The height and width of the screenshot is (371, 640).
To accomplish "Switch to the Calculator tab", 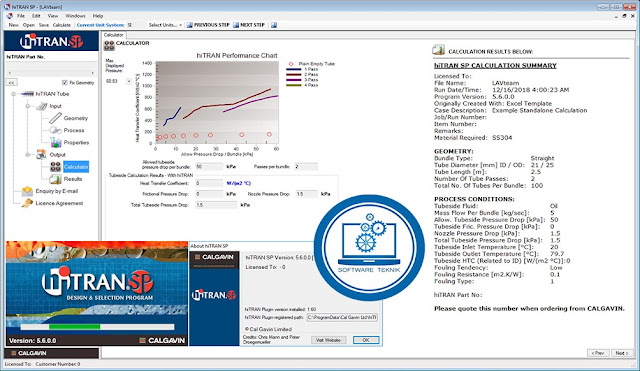I will click(x=113, y=35).
